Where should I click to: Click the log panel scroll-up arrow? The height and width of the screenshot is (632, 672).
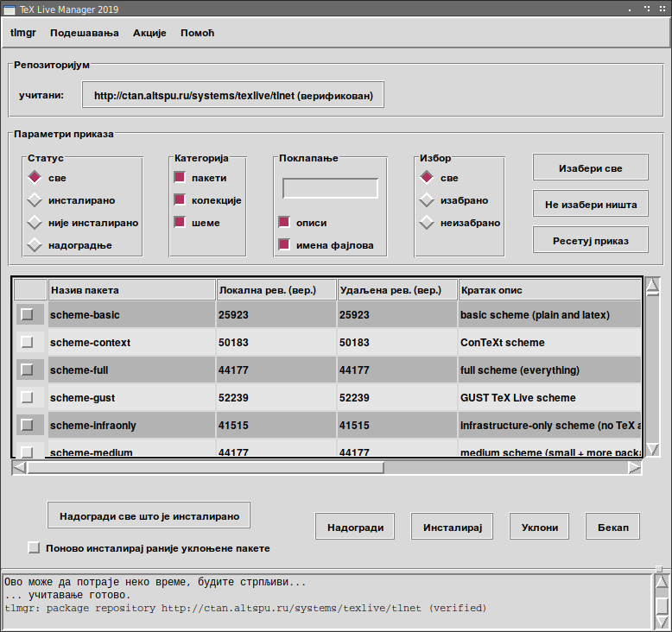click(x=662, y=582)
